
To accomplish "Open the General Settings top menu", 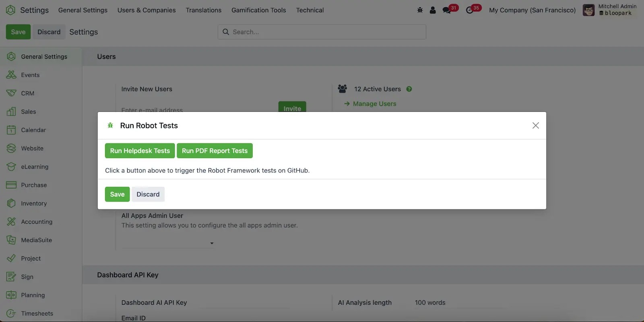I will tap(83, 10).
